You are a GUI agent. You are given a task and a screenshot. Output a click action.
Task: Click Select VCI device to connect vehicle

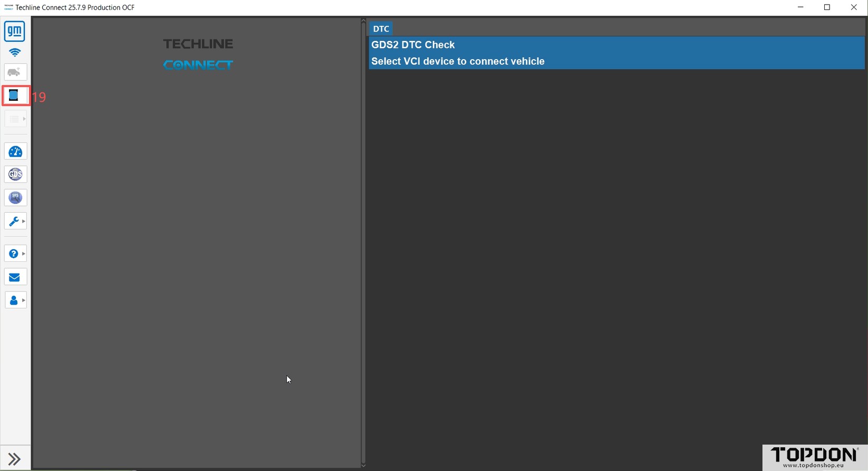457,61
